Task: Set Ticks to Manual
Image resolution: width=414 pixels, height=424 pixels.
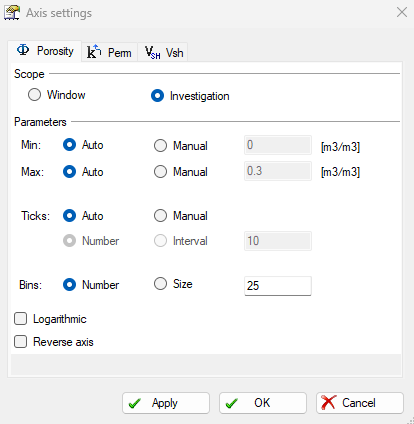Action: (160, 216)
